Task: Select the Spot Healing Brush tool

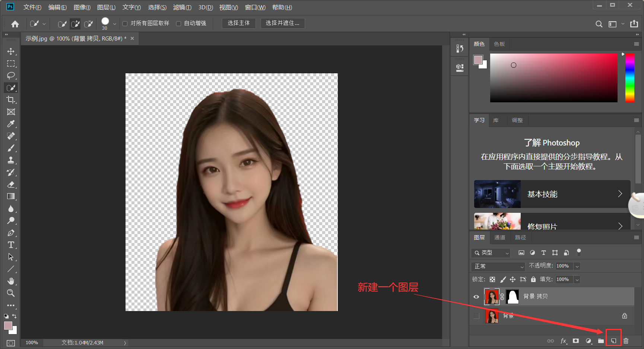Action: coord(11,136)
